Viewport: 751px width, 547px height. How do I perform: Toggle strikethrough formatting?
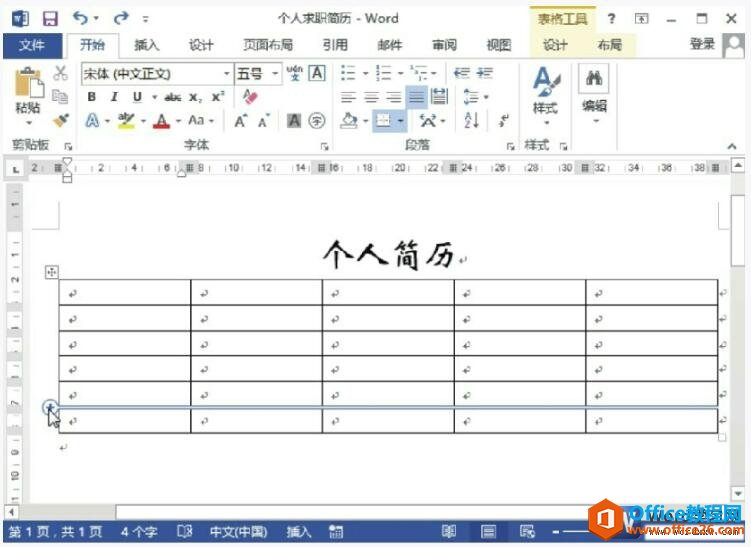[x=172, y=97]
